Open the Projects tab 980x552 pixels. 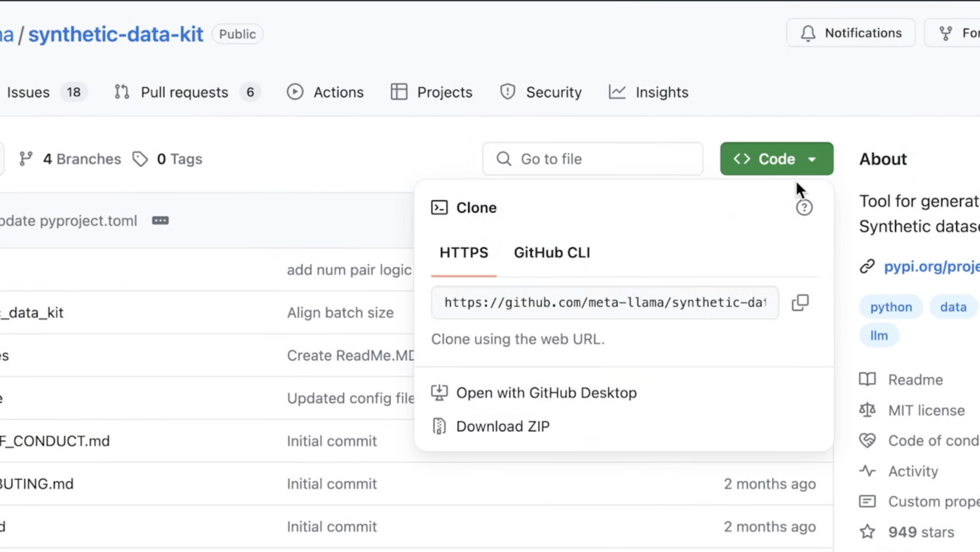[x=432, y=92]
